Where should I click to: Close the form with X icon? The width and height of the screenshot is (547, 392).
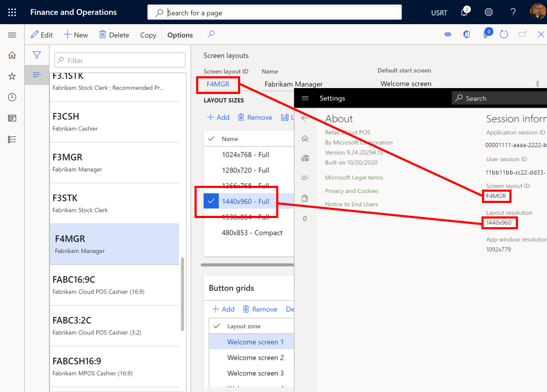tap(541, 34)
